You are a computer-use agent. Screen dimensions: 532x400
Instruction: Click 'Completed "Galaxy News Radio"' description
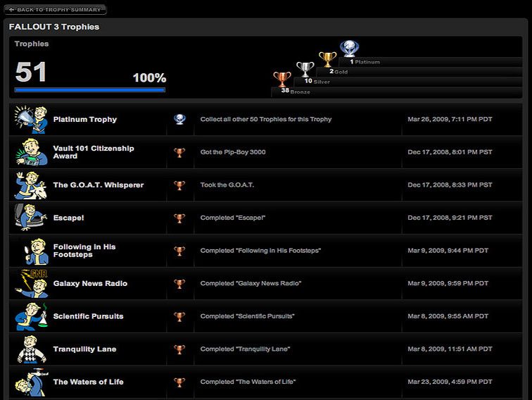pyautogui.click(x=251, y=284)
